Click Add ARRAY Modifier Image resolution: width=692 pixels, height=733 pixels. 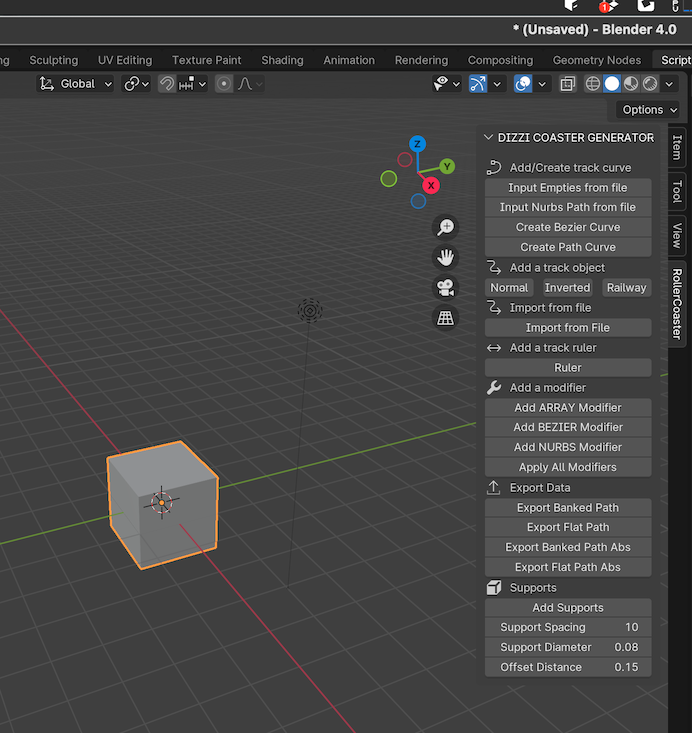pos(568,408)
